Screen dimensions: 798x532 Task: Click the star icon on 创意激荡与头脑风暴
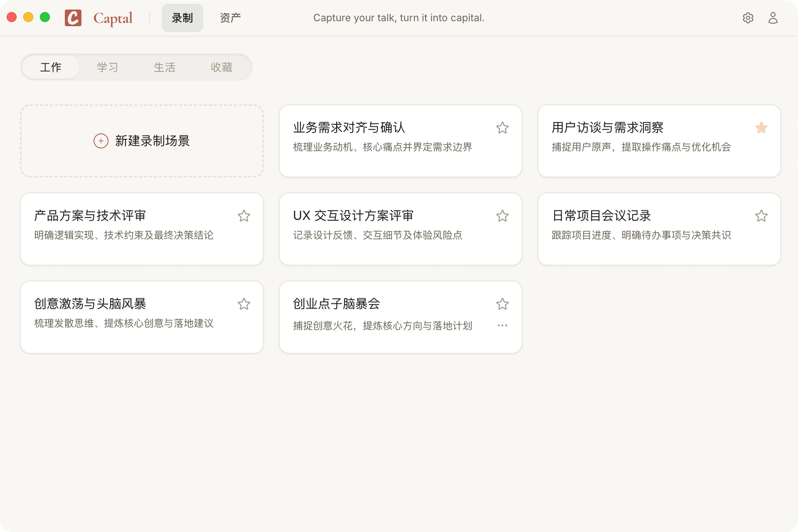[x=244, y=304]
